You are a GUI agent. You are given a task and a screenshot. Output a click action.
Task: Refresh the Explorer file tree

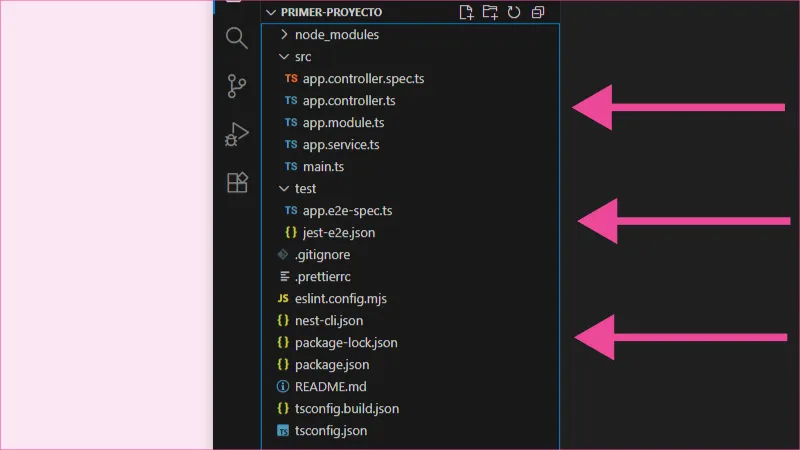tap(514, 12)
